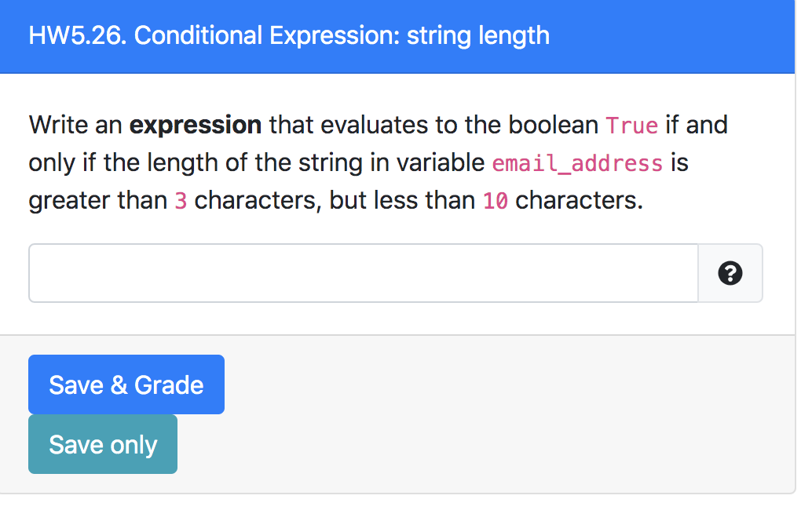
Task: Click the email_address variable code text
Action: click(x=577, y=163)
